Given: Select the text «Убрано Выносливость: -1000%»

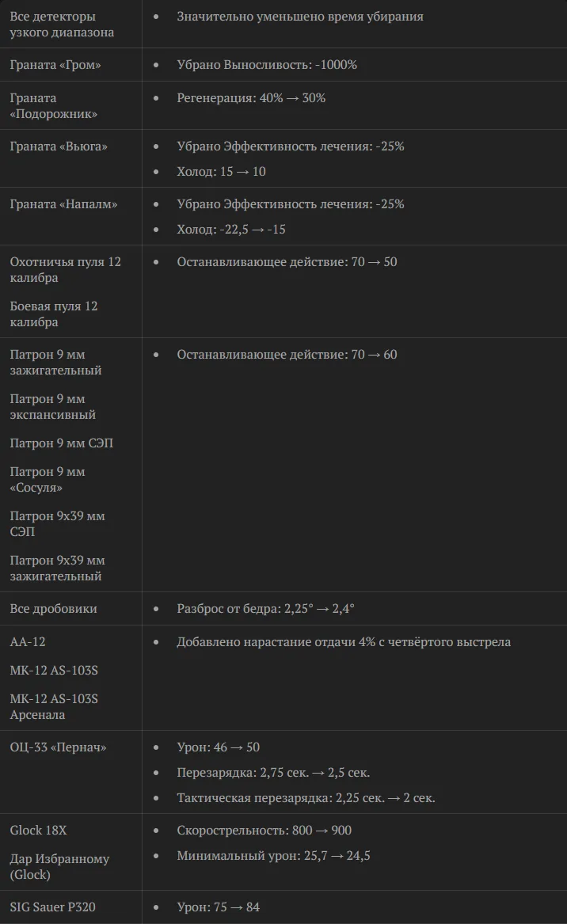Looking at the screenshot, I should click(267, 65).
